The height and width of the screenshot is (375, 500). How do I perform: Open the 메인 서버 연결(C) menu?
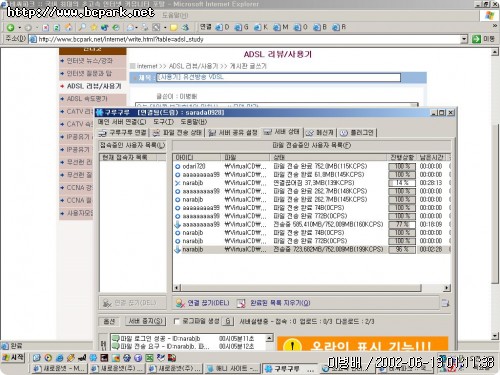click(122, 122)
